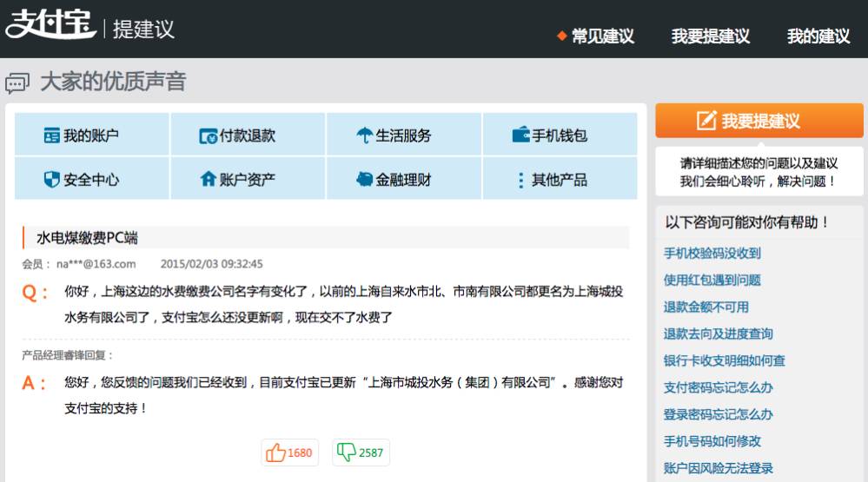Open 支付密码忘记怎么办 help link
This screenshot has width=868, height=482.
[718, 387]
